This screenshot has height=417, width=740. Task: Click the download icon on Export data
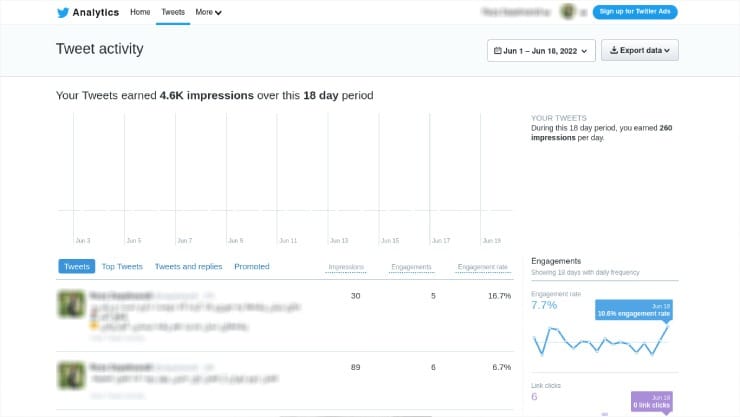[614, 50]
